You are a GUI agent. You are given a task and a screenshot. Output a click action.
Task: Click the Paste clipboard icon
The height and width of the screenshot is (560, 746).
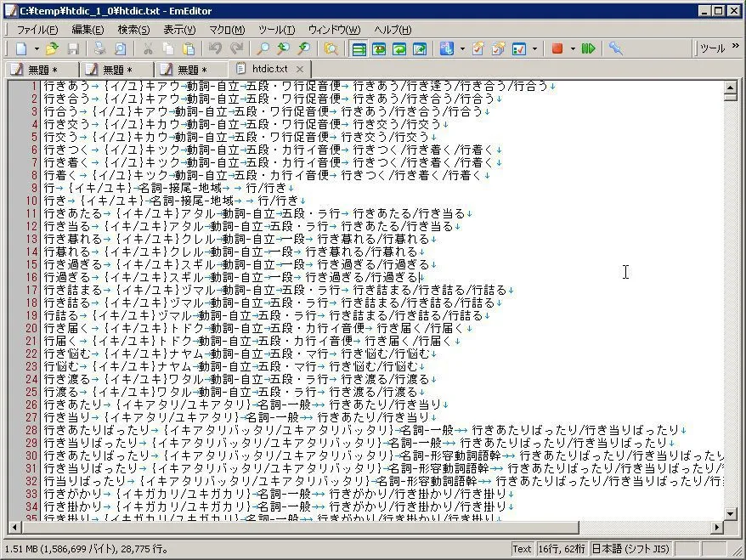(189, 49)
